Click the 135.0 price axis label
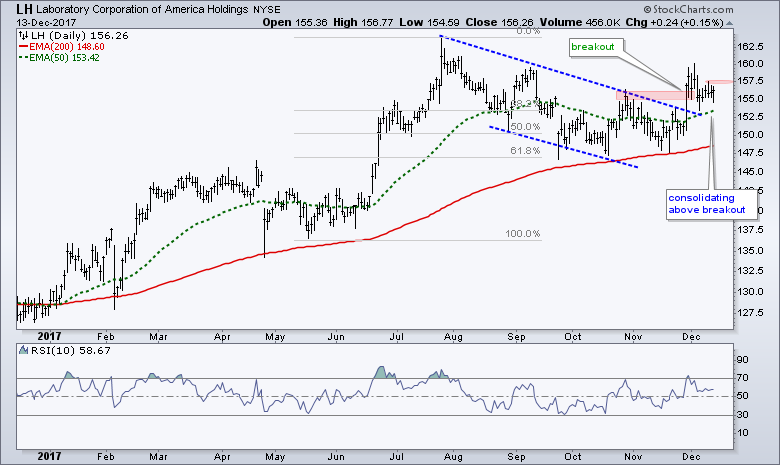Image resolution: width=780 pixels, height=465 pixels. [x=750, y=250]
